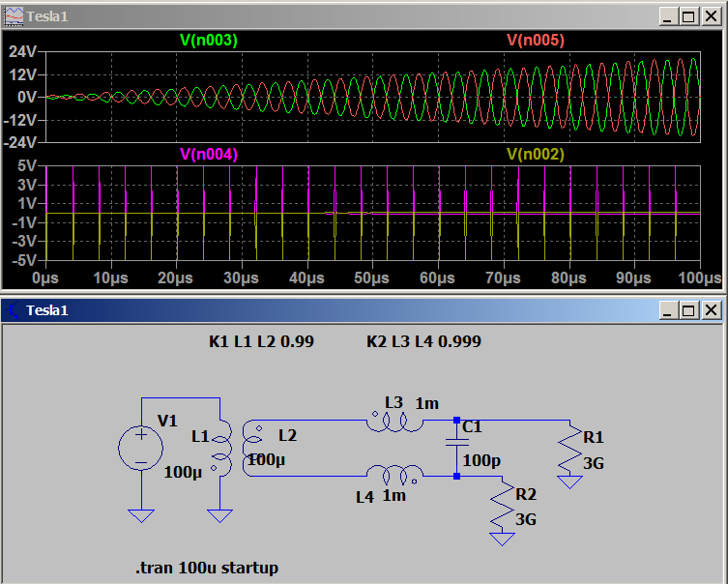Select the R2 resistor symbol
728x584 pixels.
pos(502,505)
